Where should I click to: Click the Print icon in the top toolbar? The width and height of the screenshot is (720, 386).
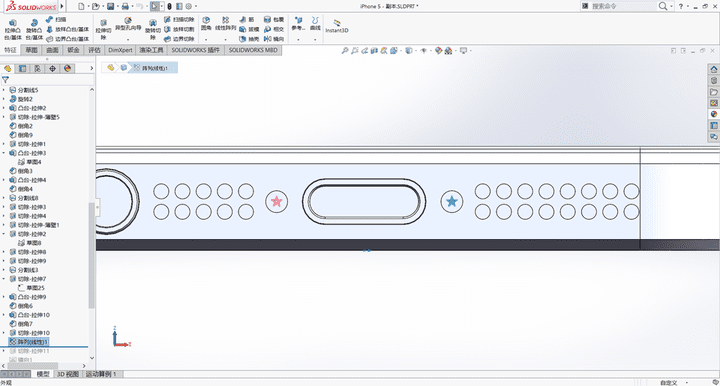pyautogui.click(x=125, y=6)
